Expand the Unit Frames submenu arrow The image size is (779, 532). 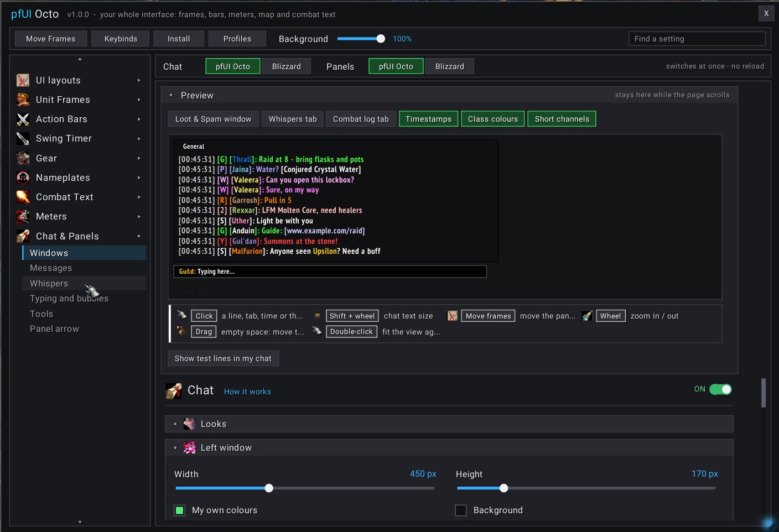tap(139, 100)
